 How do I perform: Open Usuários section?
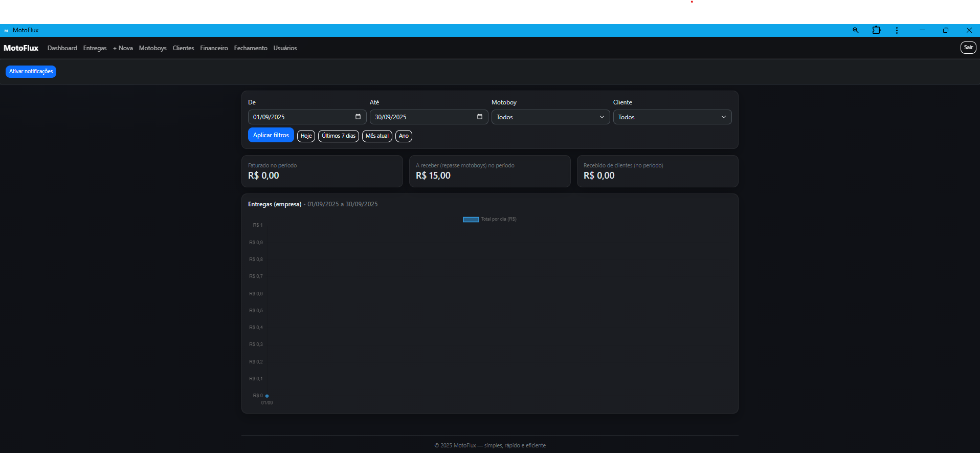click(285, 48)
